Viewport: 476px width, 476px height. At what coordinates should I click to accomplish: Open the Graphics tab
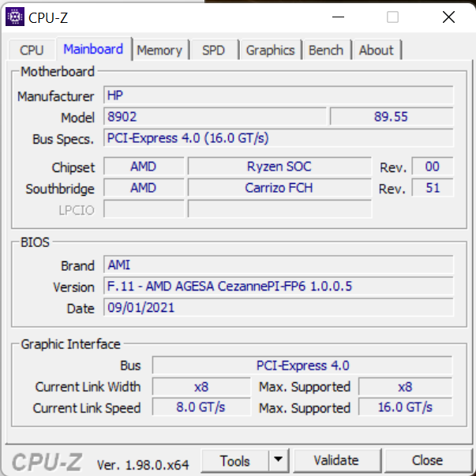coord(270,50)
